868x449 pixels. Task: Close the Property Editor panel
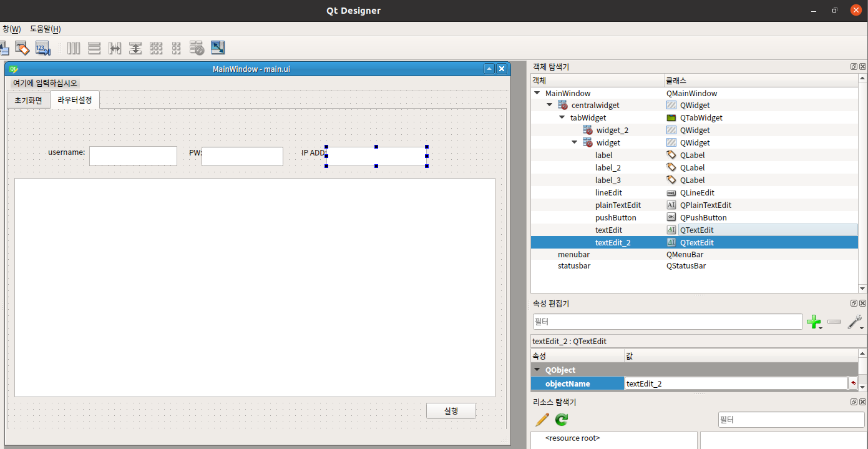coord(862,303)
